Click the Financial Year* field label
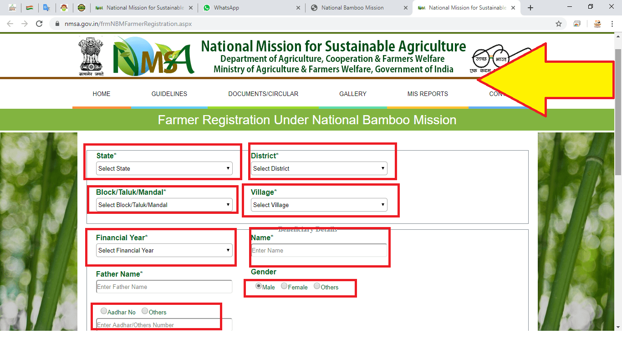The image size is (622, 364). (x=122, y=238)
